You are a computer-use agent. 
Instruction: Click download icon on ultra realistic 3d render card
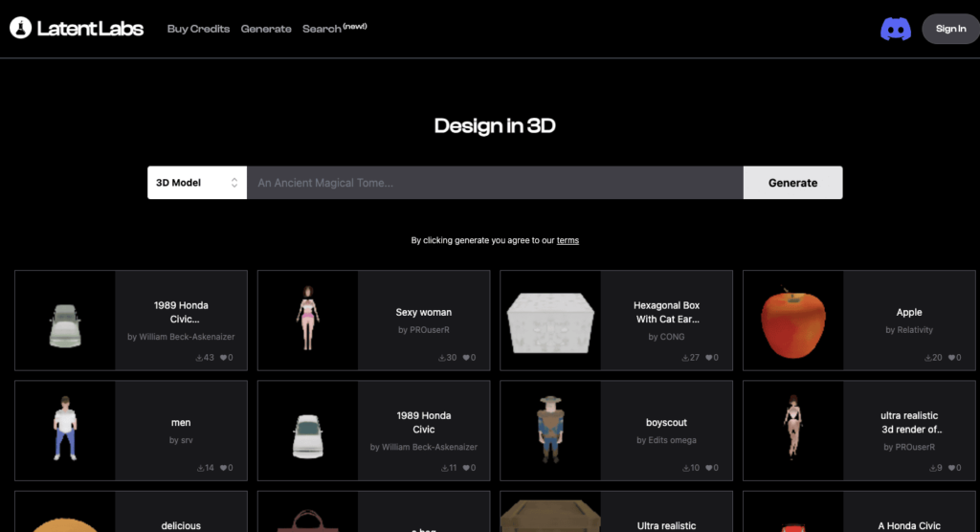click(x=932, y=468)
